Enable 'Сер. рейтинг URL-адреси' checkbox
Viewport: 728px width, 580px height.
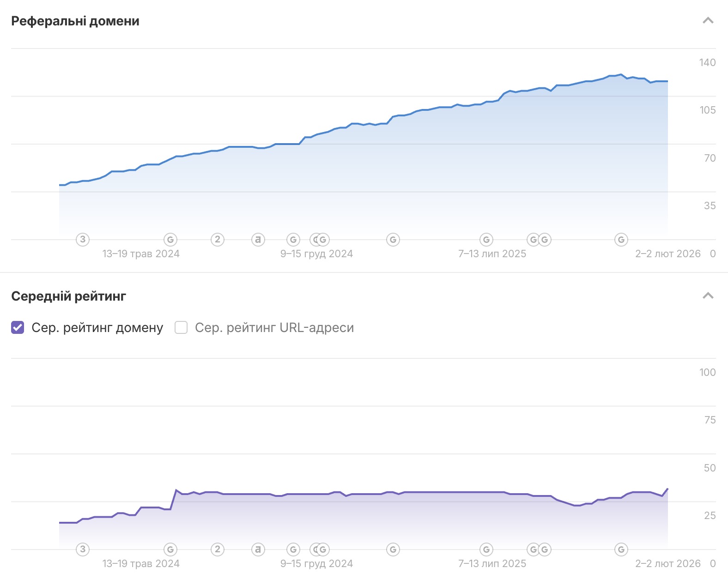181,327
